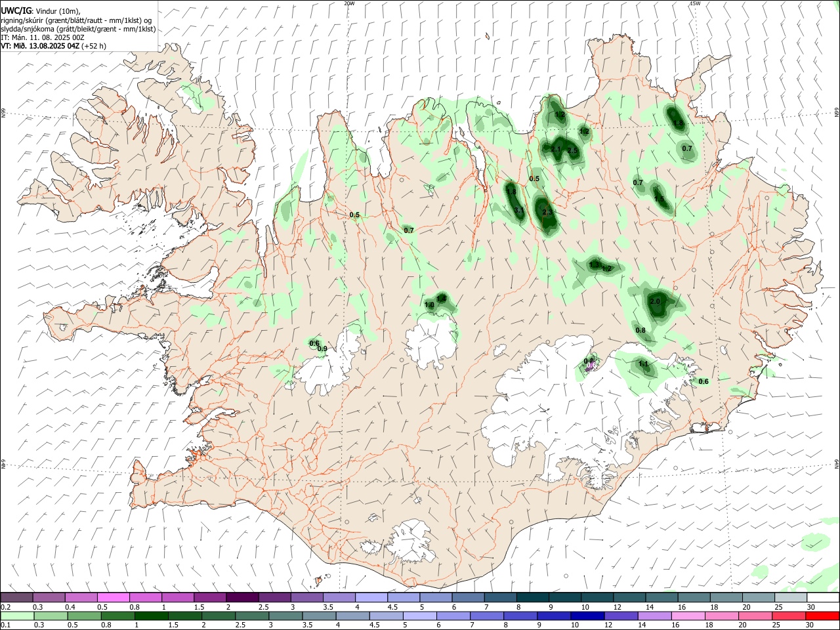Click the 1.4 precipitation value on the map
This screenshot has height=630, width=840.
coord(442,299)
